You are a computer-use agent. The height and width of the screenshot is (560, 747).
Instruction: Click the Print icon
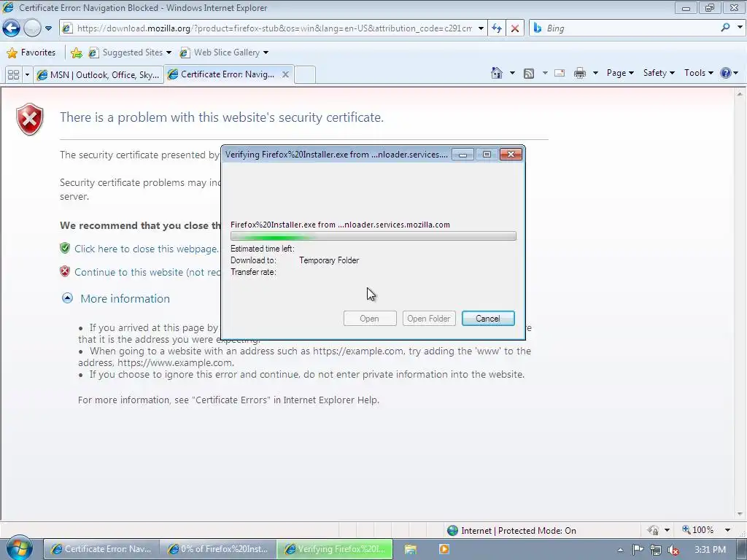tap(580, 74)
